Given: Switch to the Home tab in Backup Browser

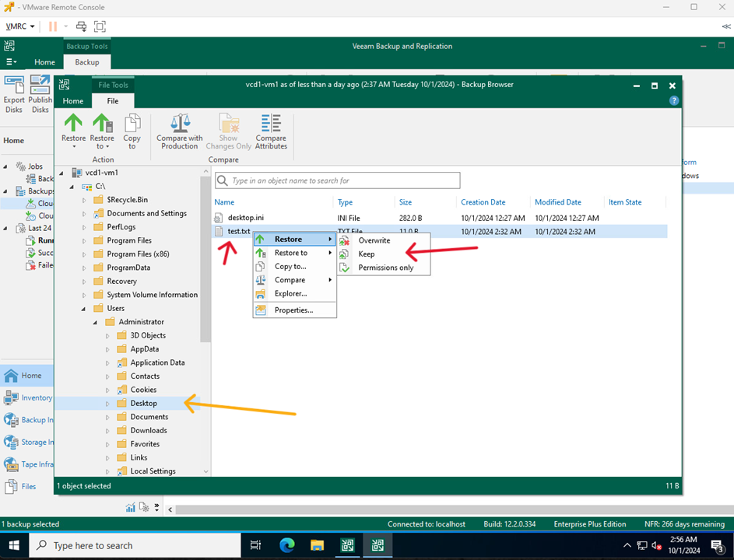Looking at the screenshot, I should pyautogui.click(x=73, y=101).
